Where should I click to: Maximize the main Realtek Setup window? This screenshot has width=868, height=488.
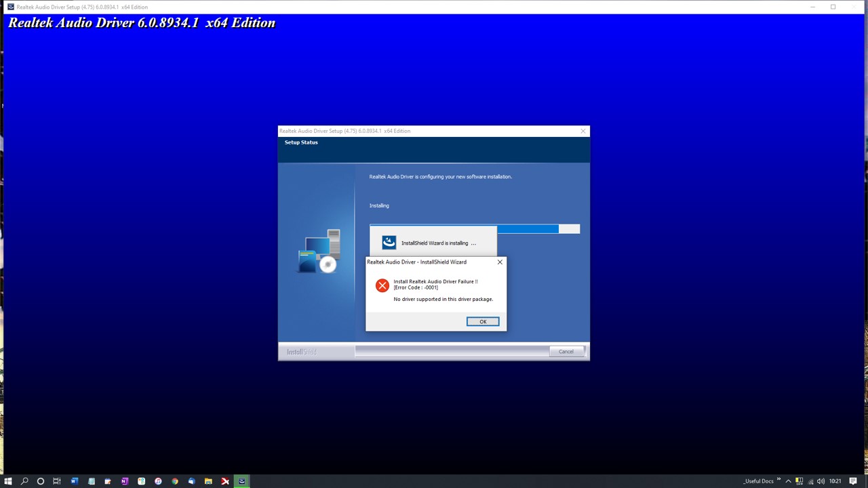[833, 7]
